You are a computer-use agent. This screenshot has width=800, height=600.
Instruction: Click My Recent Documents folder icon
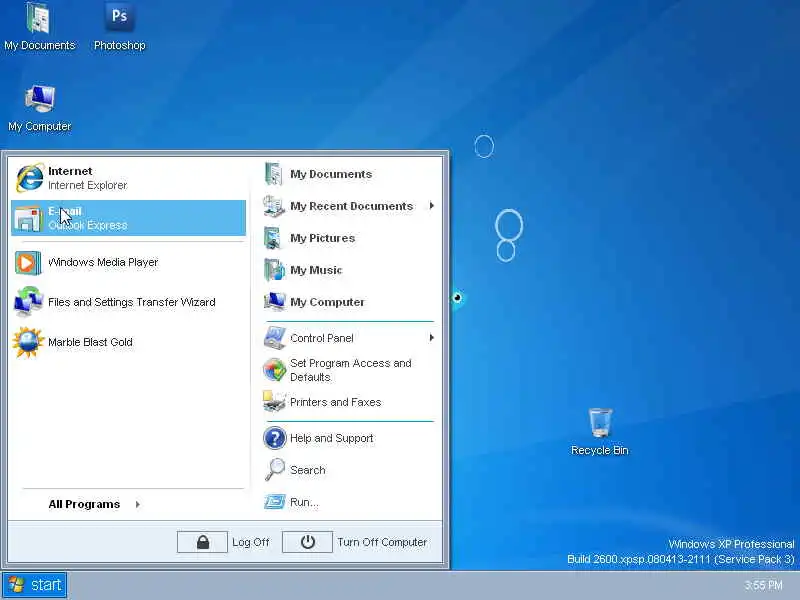273,206
